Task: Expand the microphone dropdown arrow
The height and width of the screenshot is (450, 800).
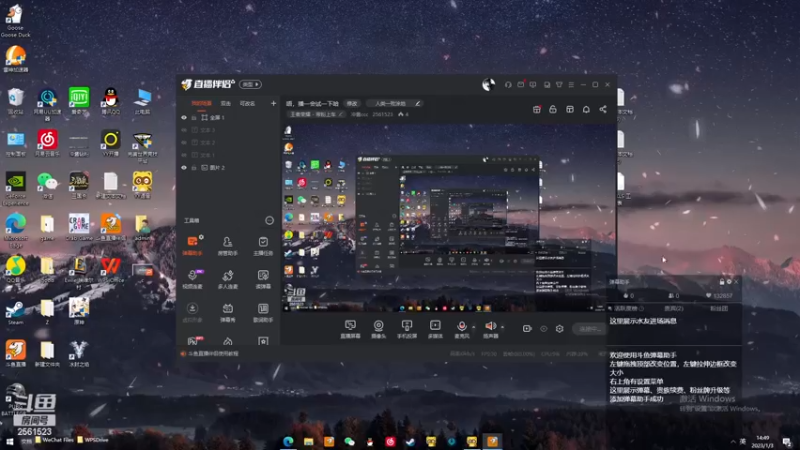Action: click(x=473, y=327)
